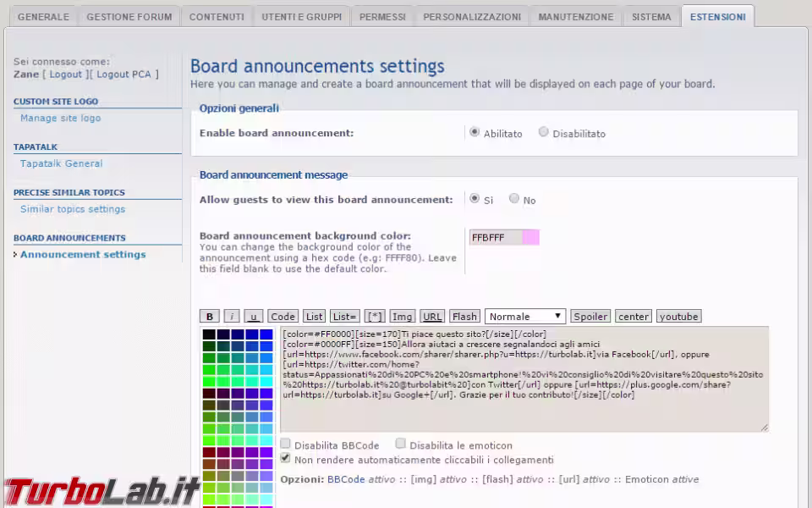
Task: Open the Normale font size dropdown
Action: tap(525, 316)
